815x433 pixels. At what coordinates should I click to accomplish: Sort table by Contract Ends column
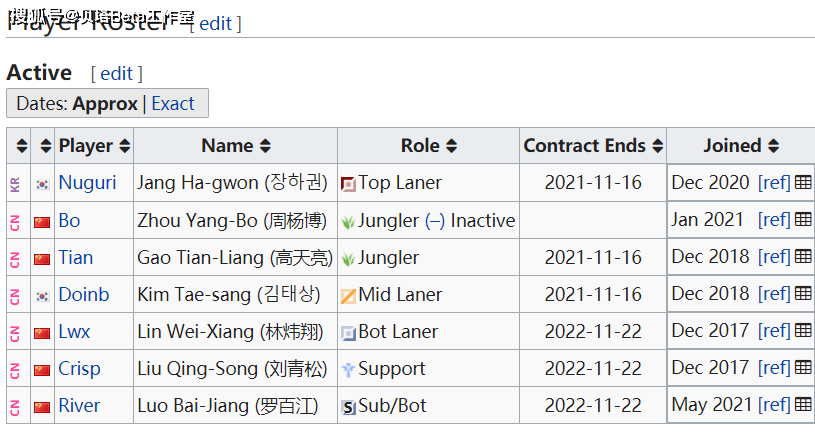(x=658, y=146)
